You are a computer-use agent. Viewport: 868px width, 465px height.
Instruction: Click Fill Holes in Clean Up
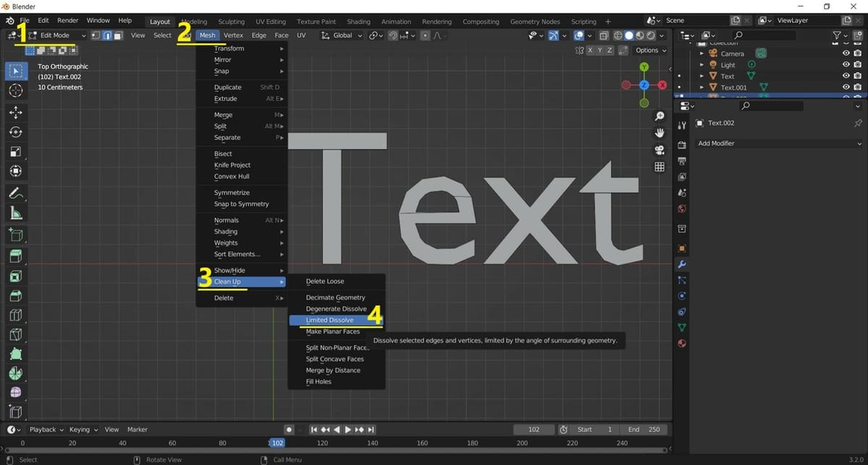pos(336,382)
